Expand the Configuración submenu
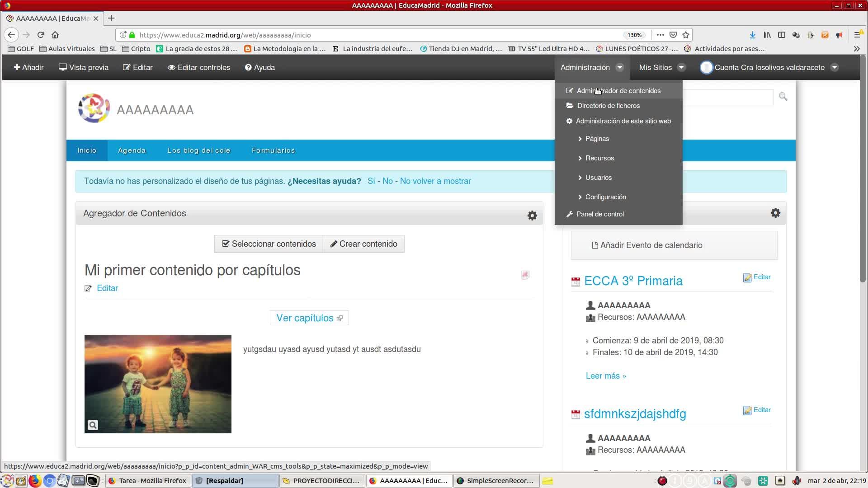The width and height of the screenshot is (868, 488). (x=605, y=197)
